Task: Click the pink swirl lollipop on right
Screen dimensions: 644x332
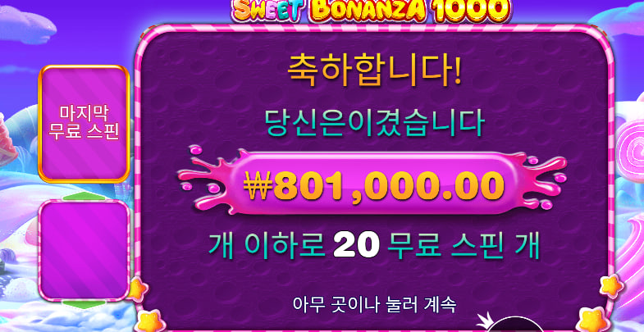Action: [629, 148]
